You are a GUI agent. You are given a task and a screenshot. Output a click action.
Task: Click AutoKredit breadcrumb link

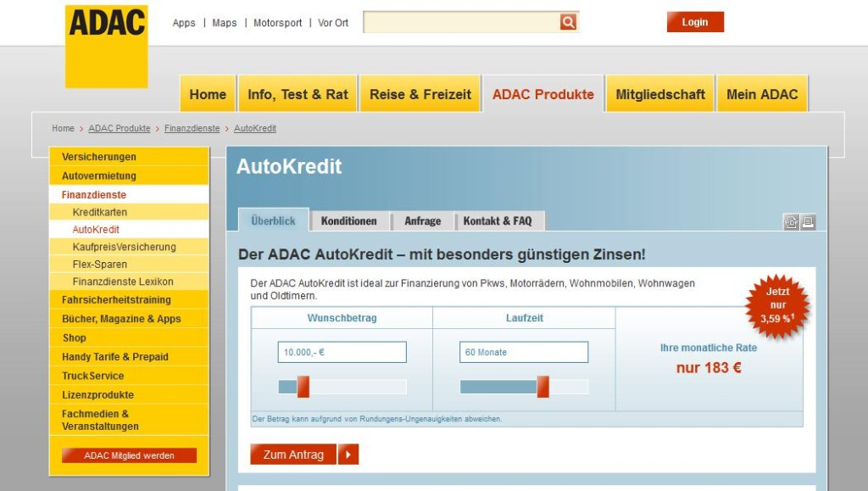[x=255, y=128]
